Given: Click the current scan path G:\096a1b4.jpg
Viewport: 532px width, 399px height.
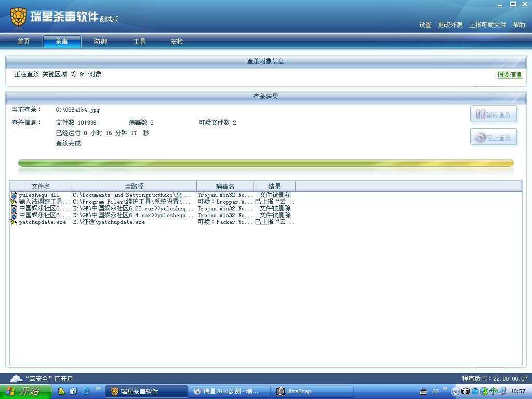Looking at the screenshot, I should [78, 110].
